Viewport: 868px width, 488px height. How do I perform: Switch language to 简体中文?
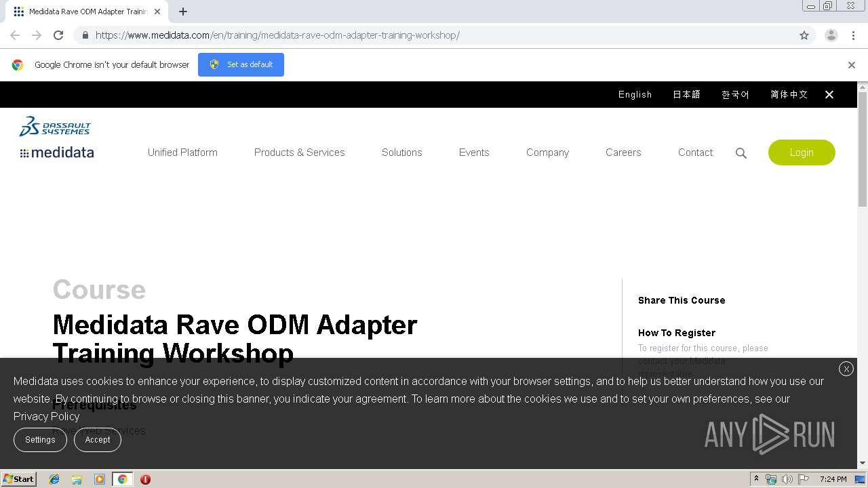[x=789, y=95]
